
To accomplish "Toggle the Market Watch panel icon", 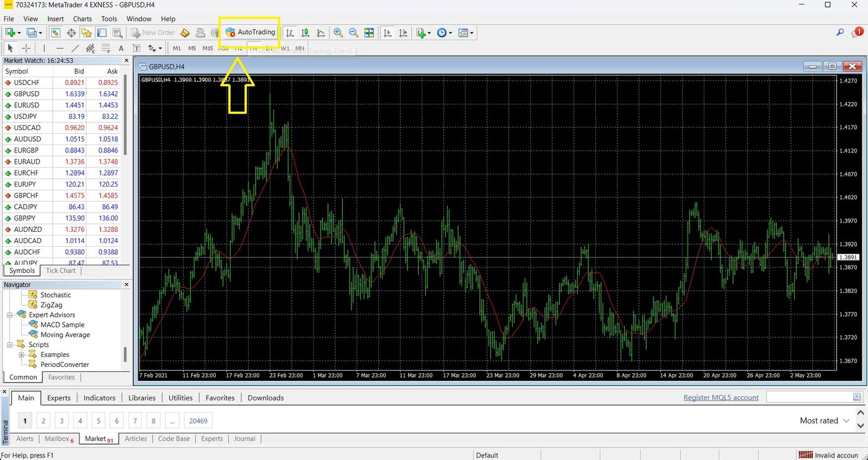I will pyautogui.click(x=55, y=32).
